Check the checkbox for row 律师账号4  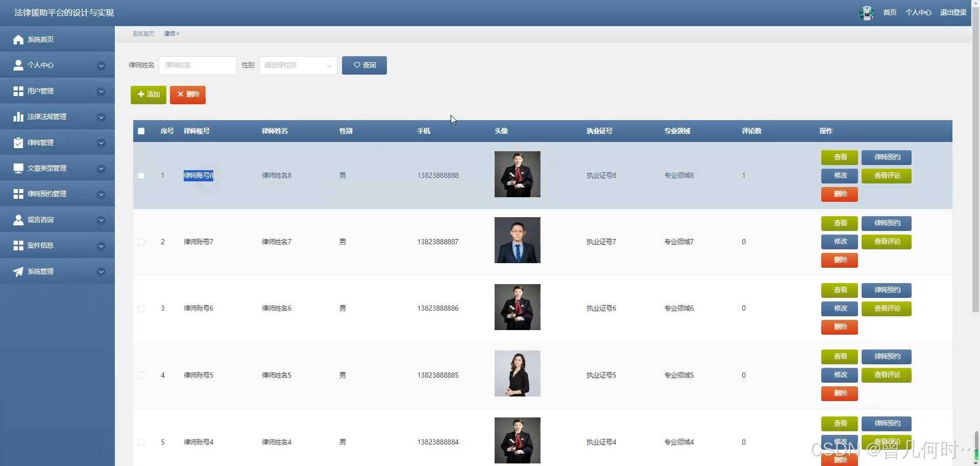click(x=141, y=442)
